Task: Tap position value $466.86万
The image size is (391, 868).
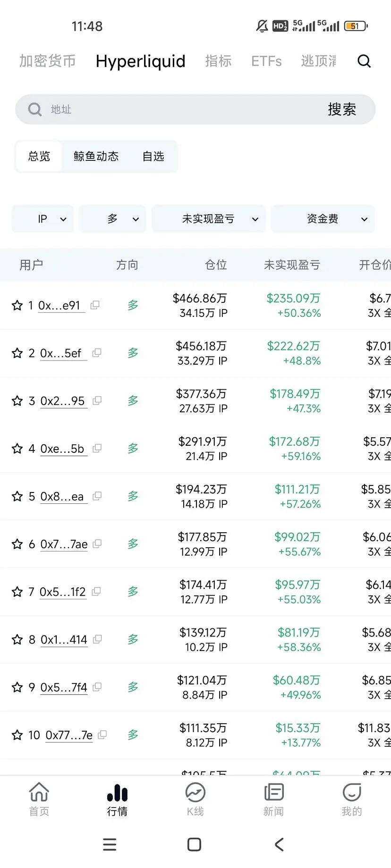Action: 200,298
